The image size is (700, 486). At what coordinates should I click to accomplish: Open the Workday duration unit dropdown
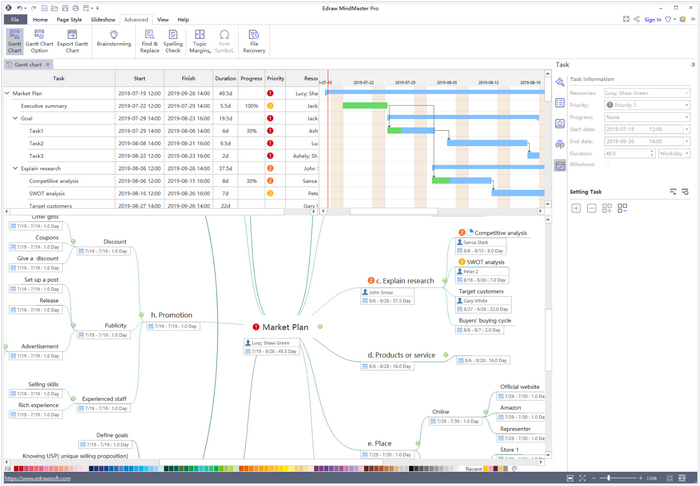pyautogui.click(x=674, y=153)
